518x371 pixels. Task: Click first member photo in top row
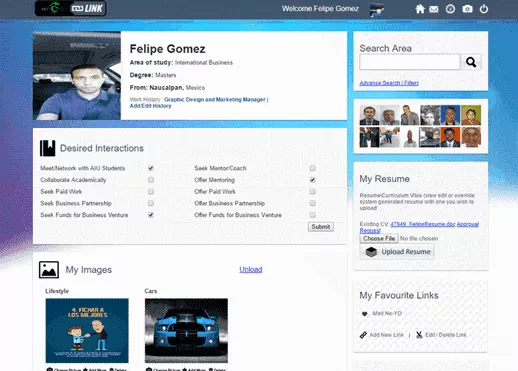(369, 115)
